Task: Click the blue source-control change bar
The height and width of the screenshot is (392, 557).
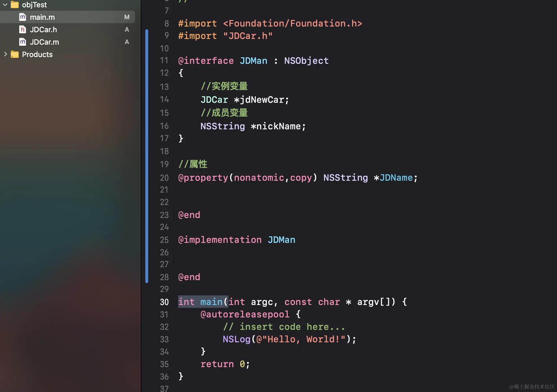Action: pyautogui.click(x=147, y=155)
